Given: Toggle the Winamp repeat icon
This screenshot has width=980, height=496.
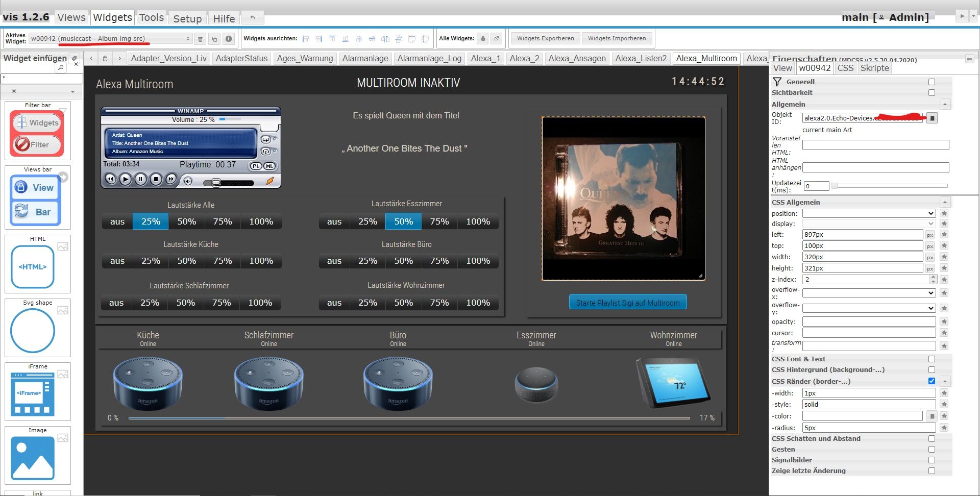Looking at the screenshot, I should click(266, 139).
